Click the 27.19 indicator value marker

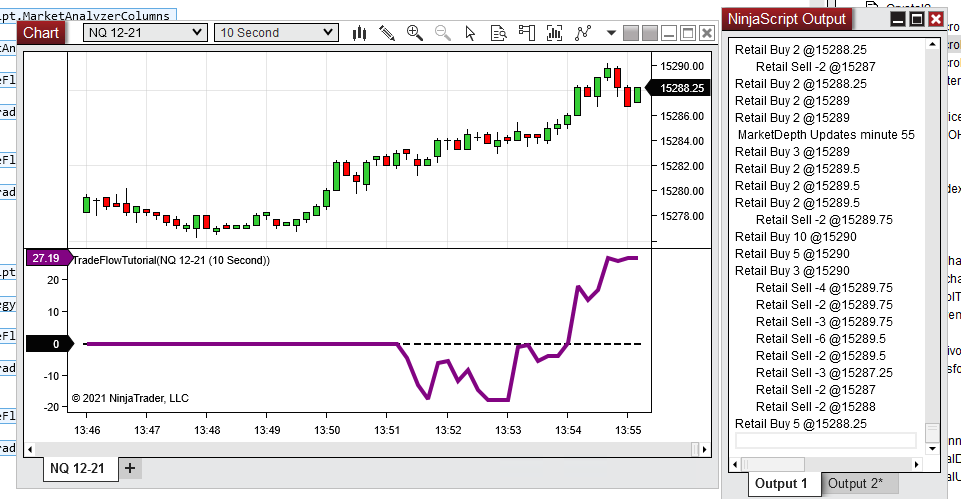(x=48, y=258)
